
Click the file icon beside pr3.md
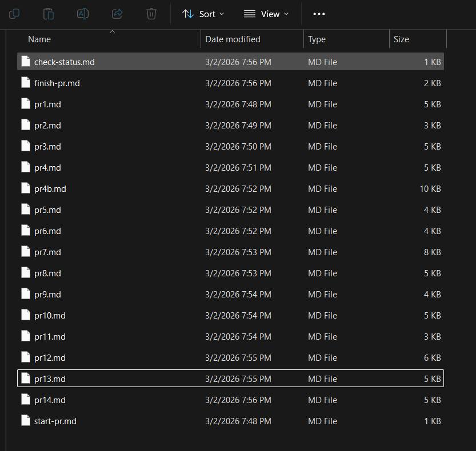[x=26, y=146]
